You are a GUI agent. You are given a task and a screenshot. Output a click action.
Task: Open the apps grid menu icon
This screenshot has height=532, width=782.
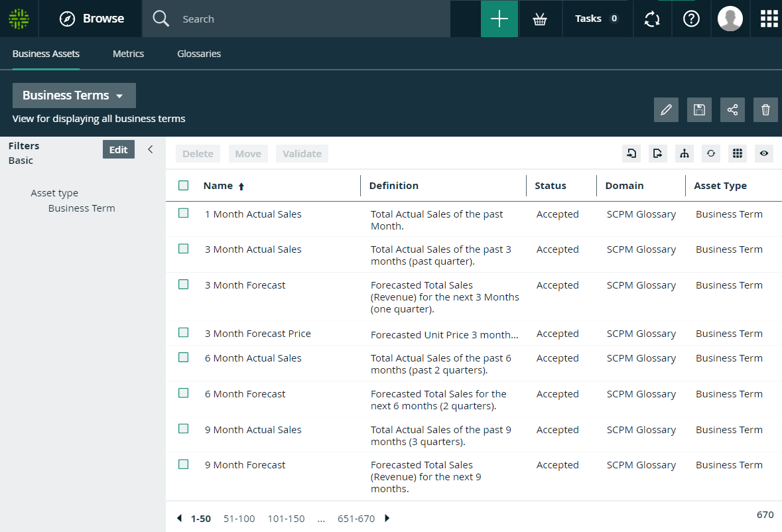pos(769,19)
